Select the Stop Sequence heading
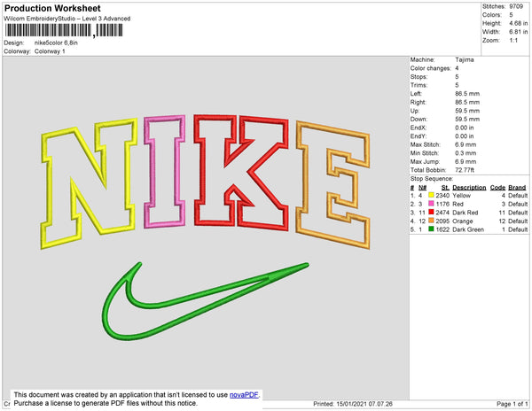Screen dimensions: 532x411 point(432,179)
